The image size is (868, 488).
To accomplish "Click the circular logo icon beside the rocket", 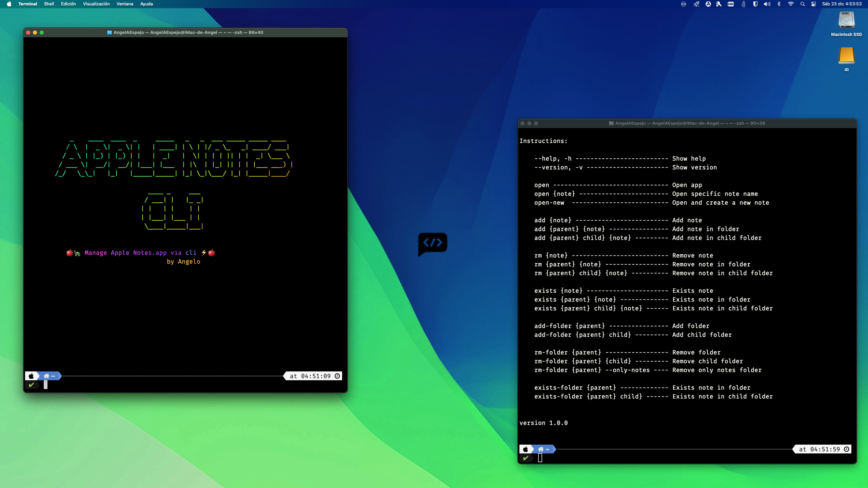I will (x=708, y=4).
